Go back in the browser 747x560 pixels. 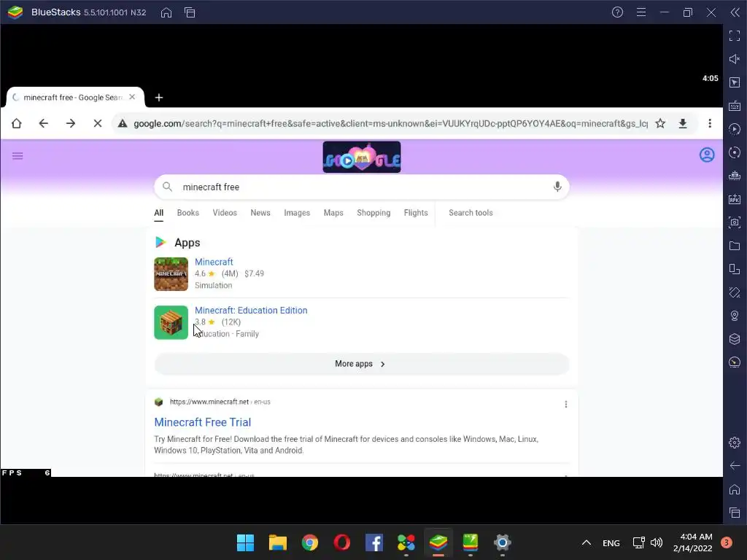click(43, 123)
